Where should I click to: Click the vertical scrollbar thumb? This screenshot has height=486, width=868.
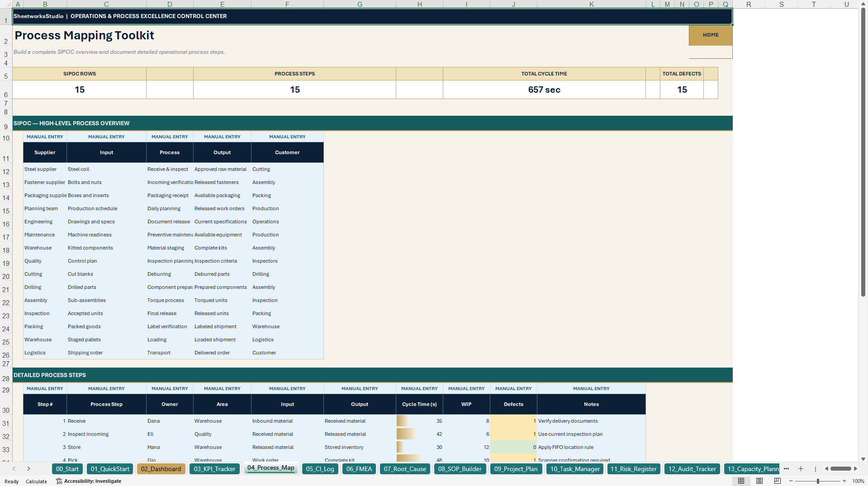tap(863, 152)
